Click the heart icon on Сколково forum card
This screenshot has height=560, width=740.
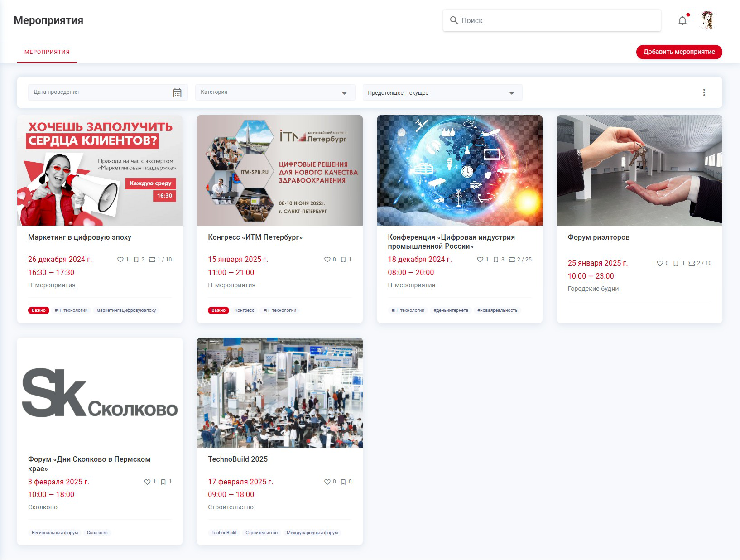click(147, 482)
